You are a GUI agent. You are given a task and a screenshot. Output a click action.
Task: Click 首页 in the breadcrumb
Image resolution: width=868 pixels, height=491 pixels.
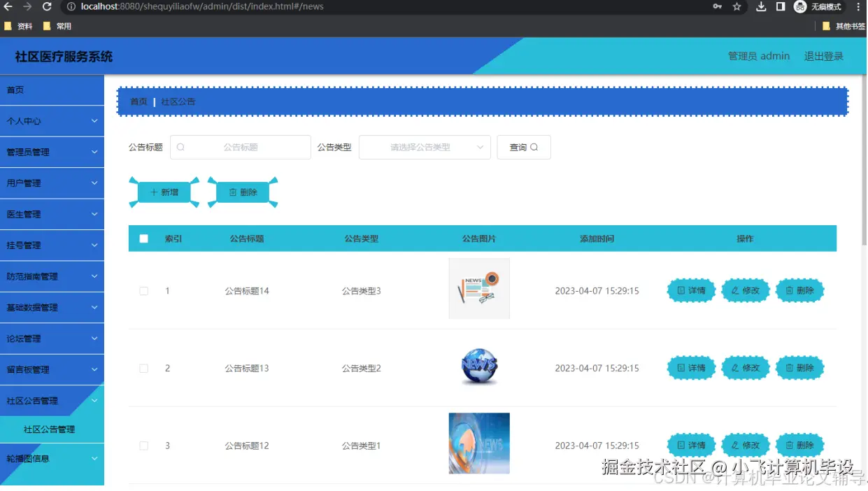point(138,101)
